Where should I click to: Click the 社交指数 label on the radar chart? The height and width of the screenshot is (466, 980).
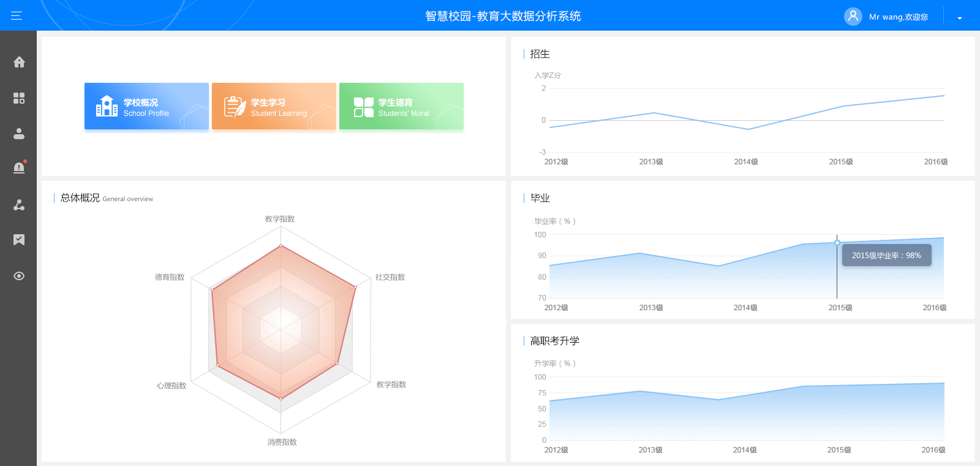pyautogui.click(x=390, y=277)
